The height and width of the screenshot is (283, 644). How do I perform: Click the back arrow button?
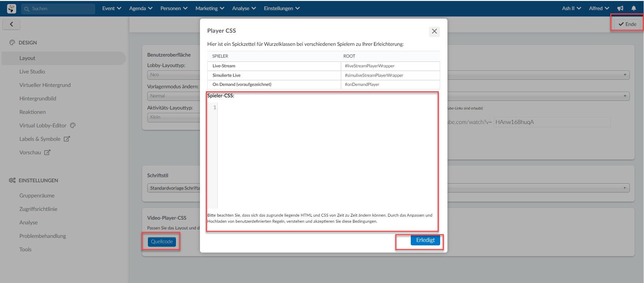(11, 24)
